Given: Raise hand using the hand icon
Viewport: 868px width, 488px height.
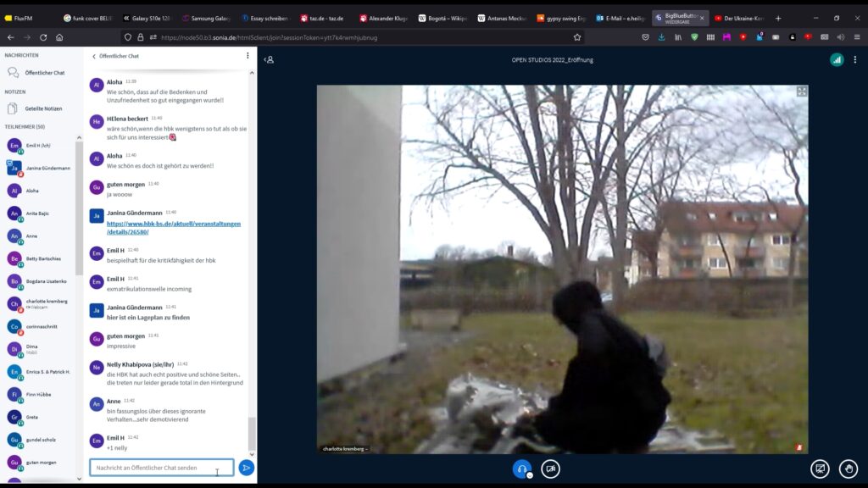Looking at the screenshot, I should point(848,469).
